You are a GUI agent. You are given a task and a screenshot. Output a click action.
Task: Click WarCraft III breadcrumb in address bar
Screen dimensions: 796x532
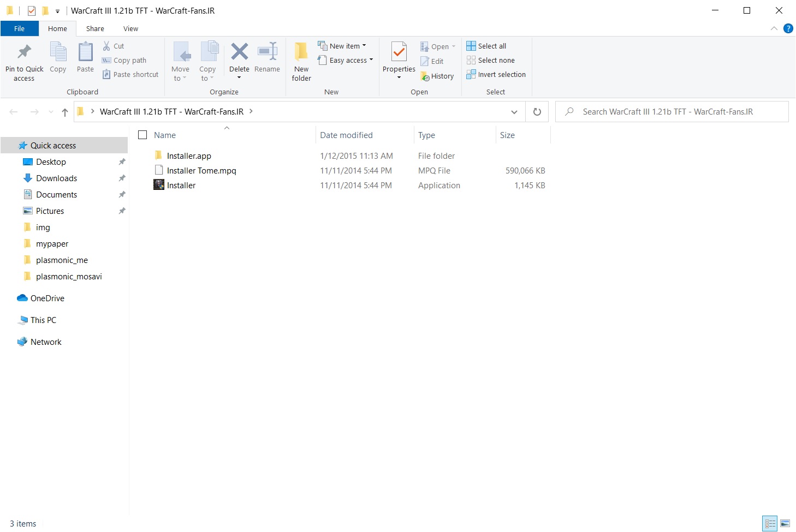[171, 112]
